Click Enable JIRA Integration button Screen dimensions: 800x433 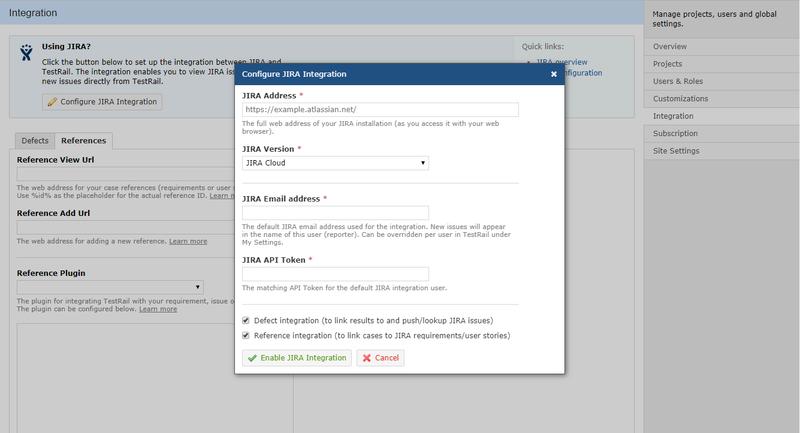[x=297, y=358]
